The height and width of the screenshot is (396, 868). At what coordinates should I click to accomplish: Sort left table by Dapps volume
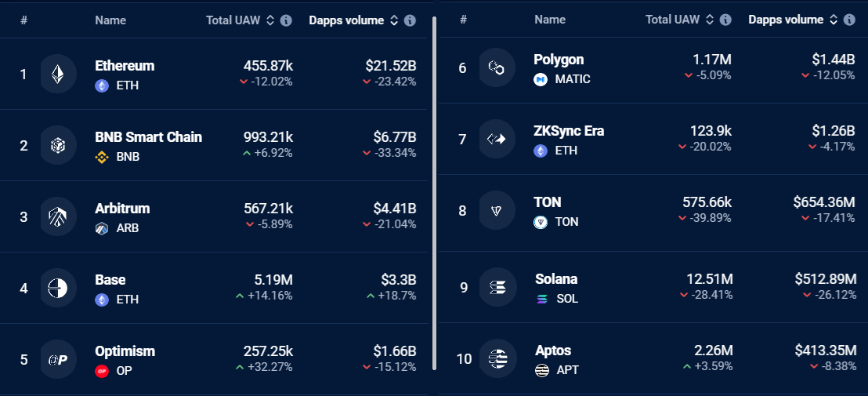pyautogui.click(x=394, y=20)
